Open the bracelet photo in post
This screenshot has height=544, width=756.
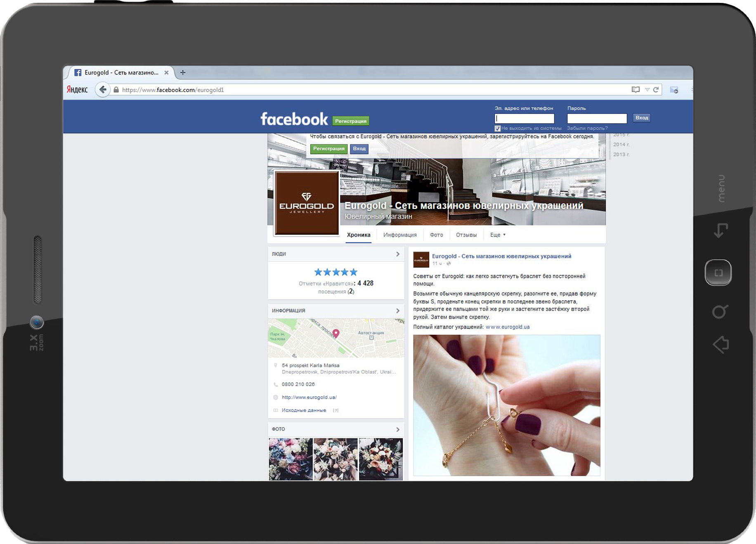tap(506, 405)
